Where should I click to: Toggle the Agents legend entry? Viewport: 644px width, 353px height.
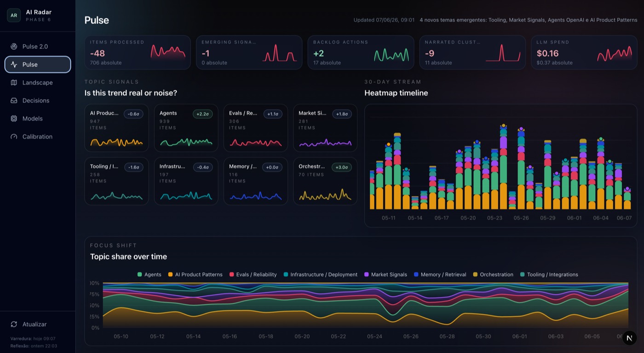[149, 274]
